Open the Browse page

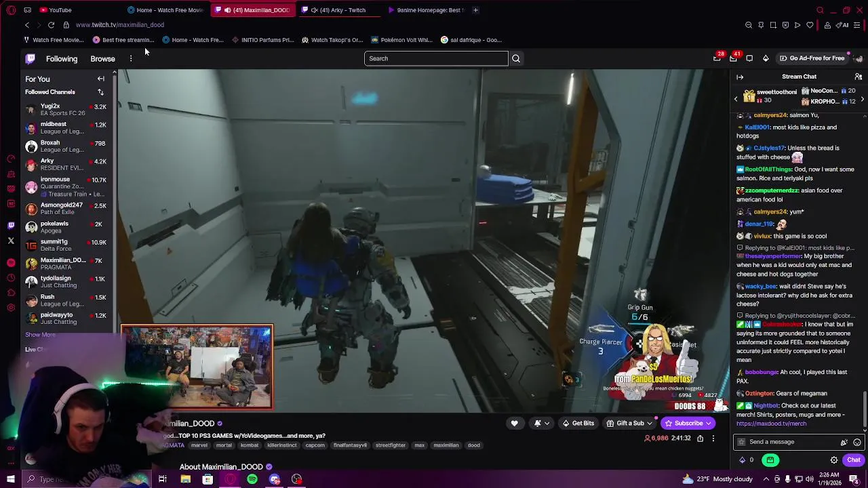tap(103, 59)
